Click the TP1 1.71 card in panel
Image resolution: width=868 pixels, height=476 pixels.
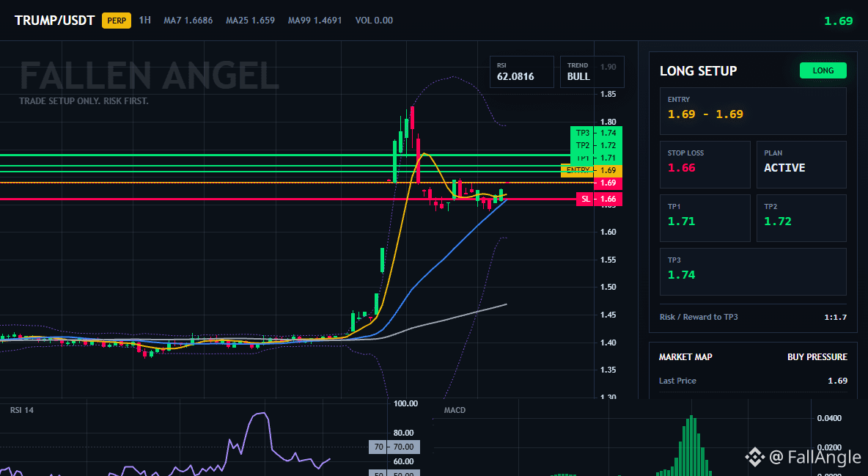tap(705, 218)
